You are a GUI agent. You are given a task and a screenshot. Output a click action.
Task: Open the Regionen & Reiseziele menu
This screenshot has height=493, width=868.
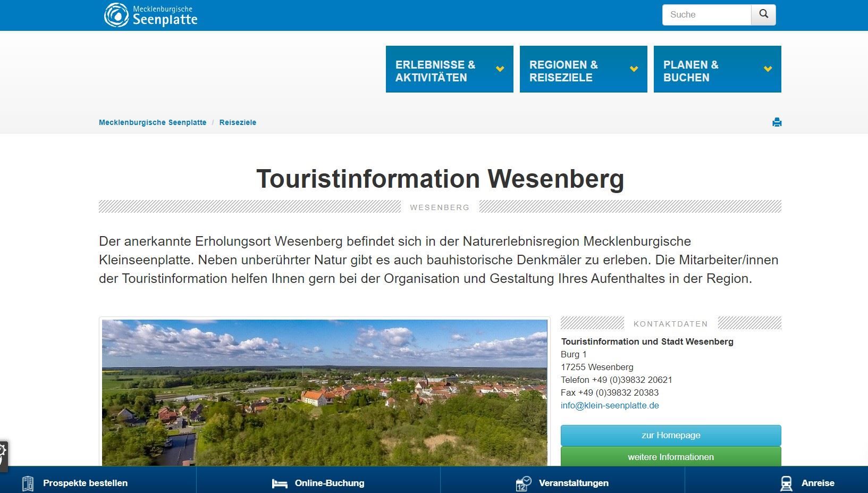point(584,69)
